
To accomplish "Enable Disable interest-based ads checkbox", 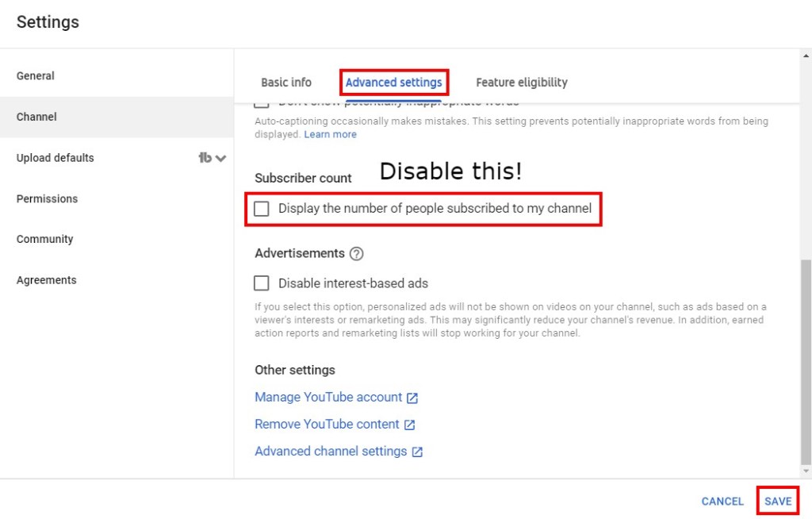I will point(262,283).
